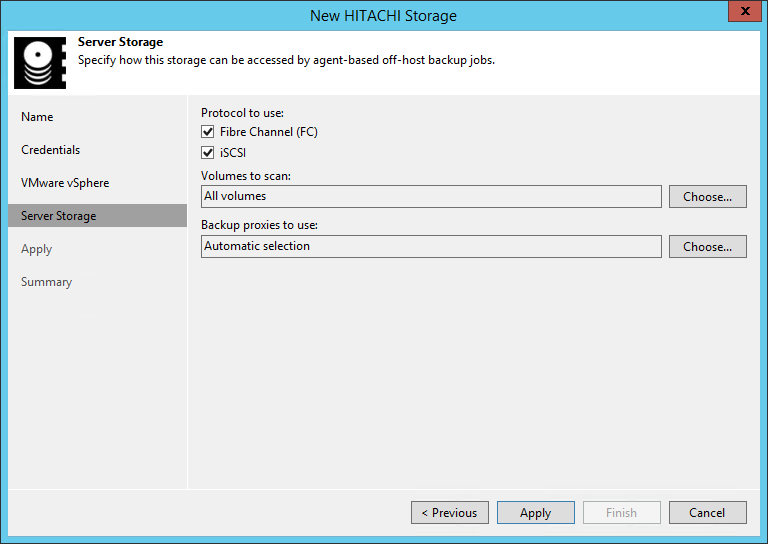This screenshot has height=544, width=768.
Task: Select the Summary step in sidebar
Action: (46, 282)
